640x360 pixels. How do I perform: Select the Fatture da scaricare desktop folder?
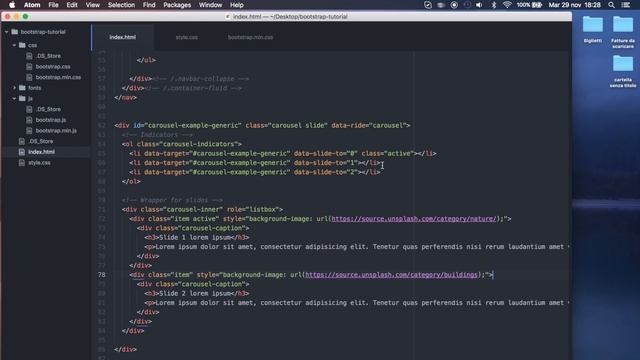623,32
